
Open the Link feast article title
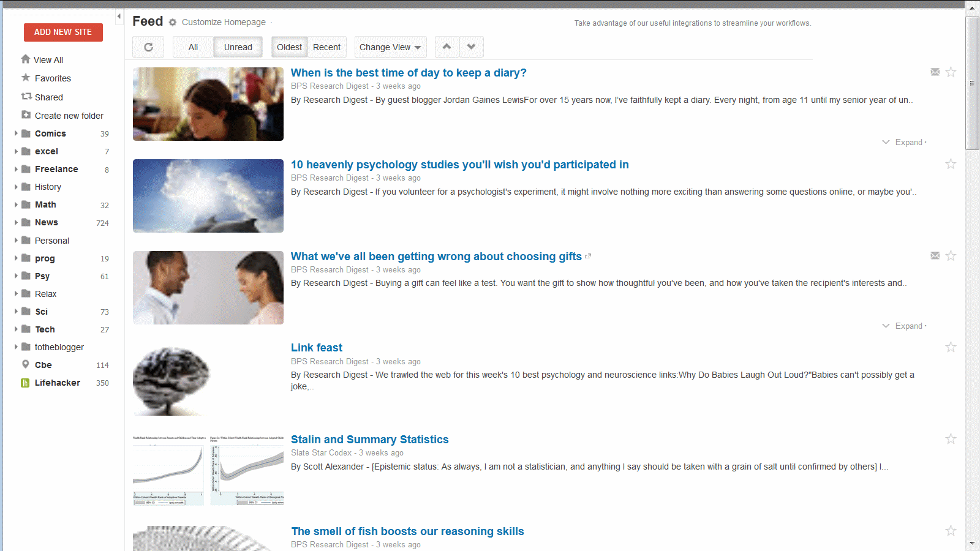coord(317,348)
